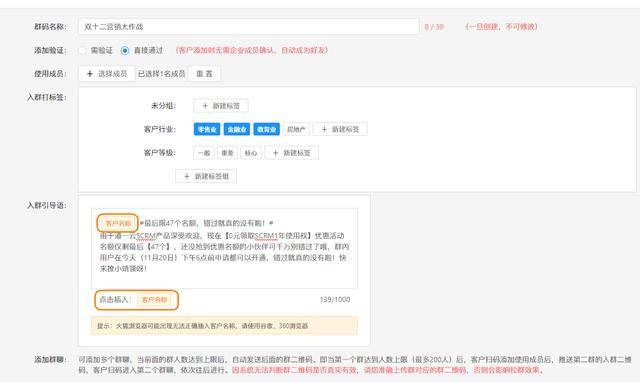The height and width of the screenshot is (382, 640).
Task: Insert 客户名称 tag next to 点击插入
Action: [x=154, y=300]
